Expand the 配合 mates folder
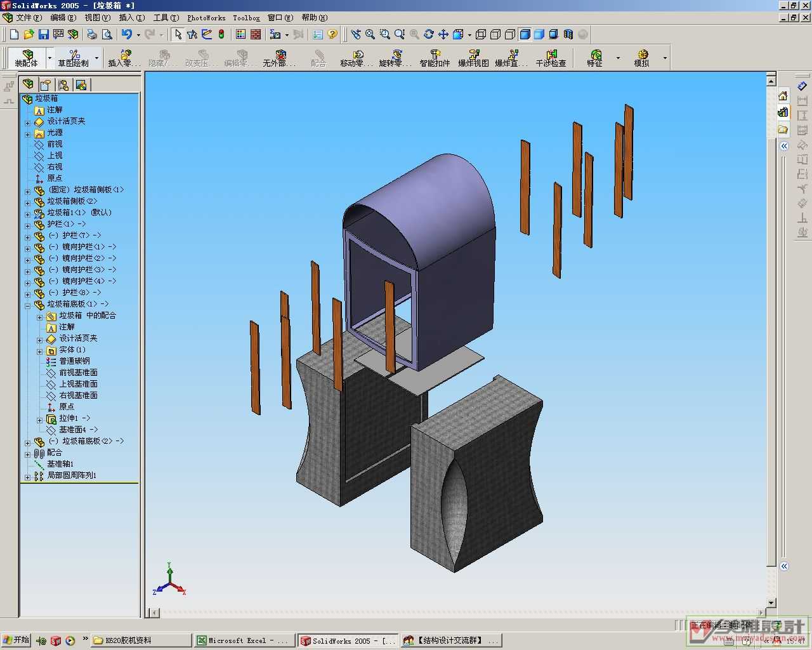 coord(27,454)
